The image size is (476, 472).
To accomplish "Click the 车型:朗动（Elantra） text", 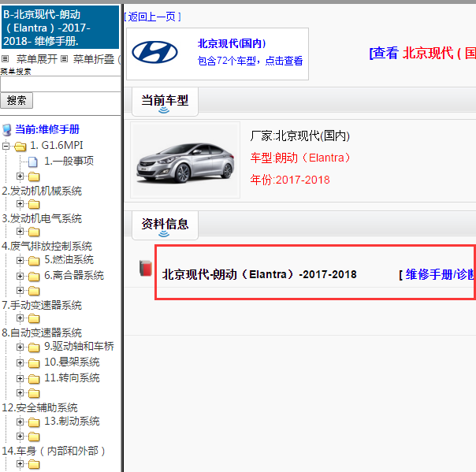I will pos(300,158).
